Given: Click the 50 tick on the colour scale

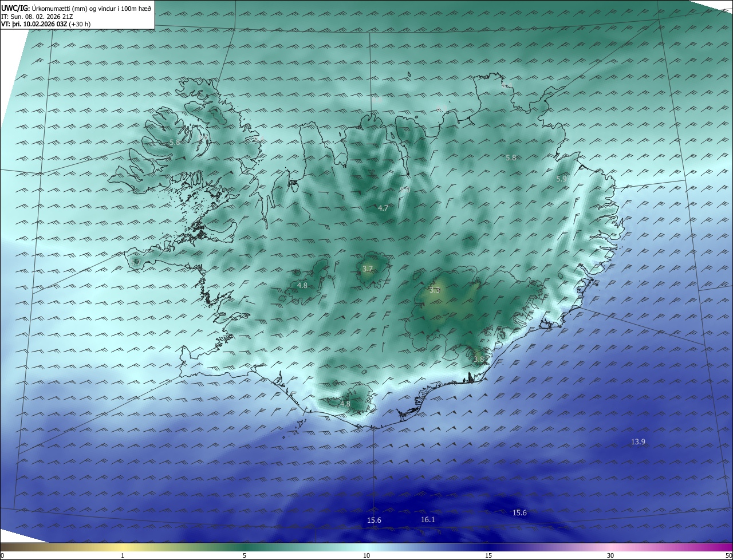Looking at the screenshot, I should pos(728,555).
